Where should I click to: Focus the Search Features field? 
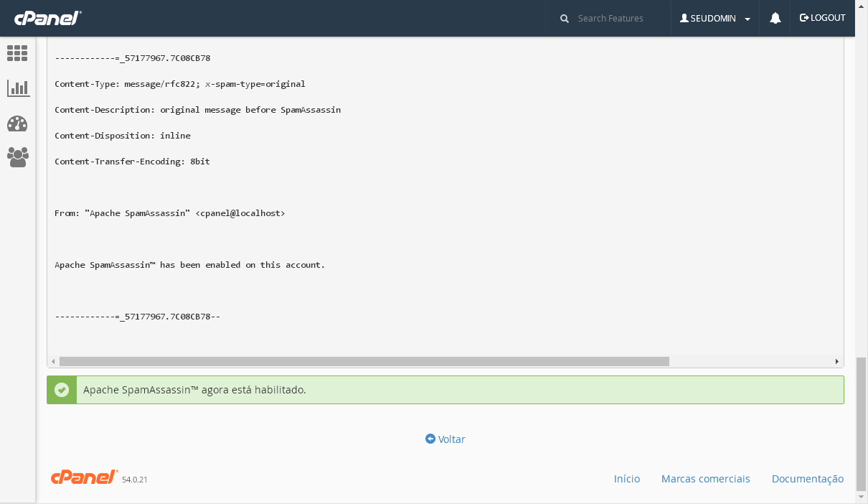[617, 18]
